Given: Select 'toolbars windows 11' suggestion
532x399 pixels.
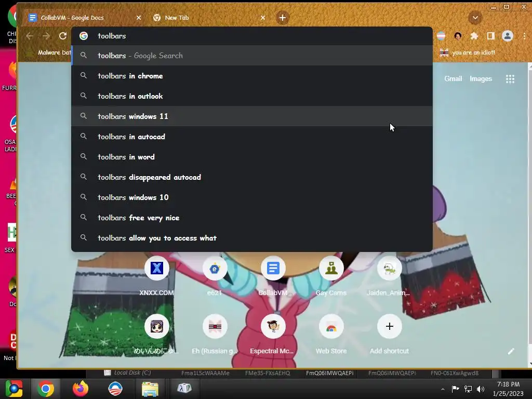Looking at the screenshot, I should pyautogui.click(x=252, y=116).
